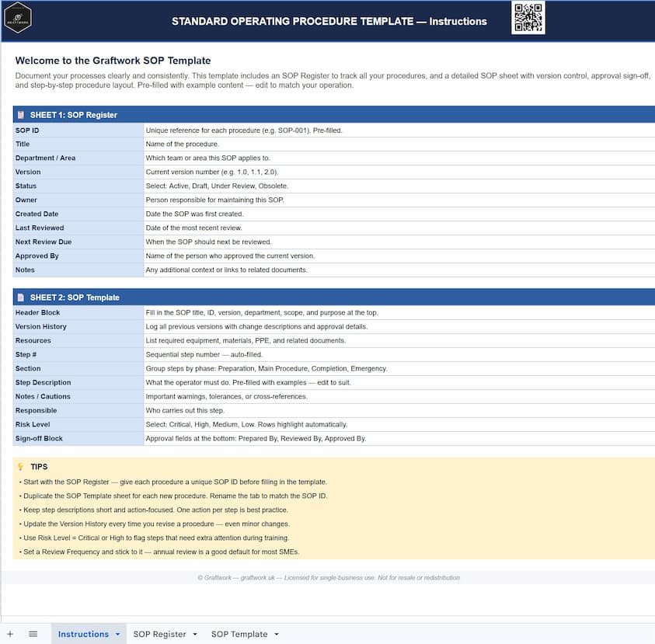655x644 pixels.
Task: Select the 'Step #' label cell
Action: (x=78, y=354)
